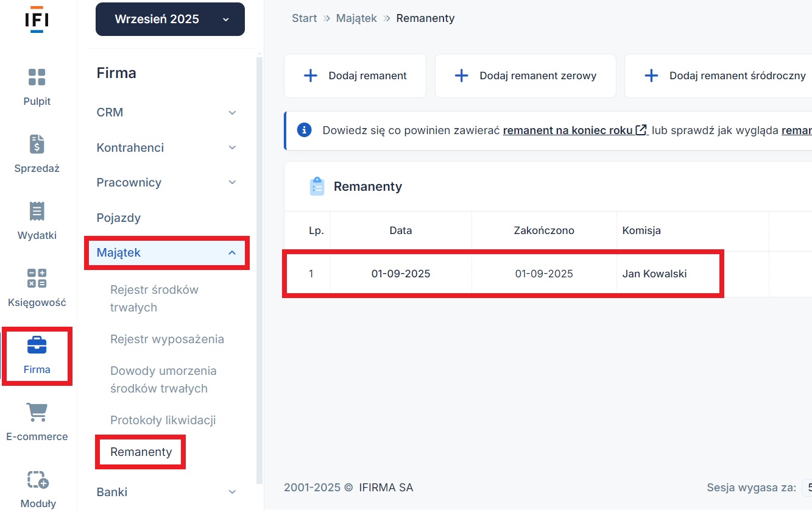812x512 pixels.
Task: Open the Wrzesień 2025 month dropdown
Action: (170, 20)
